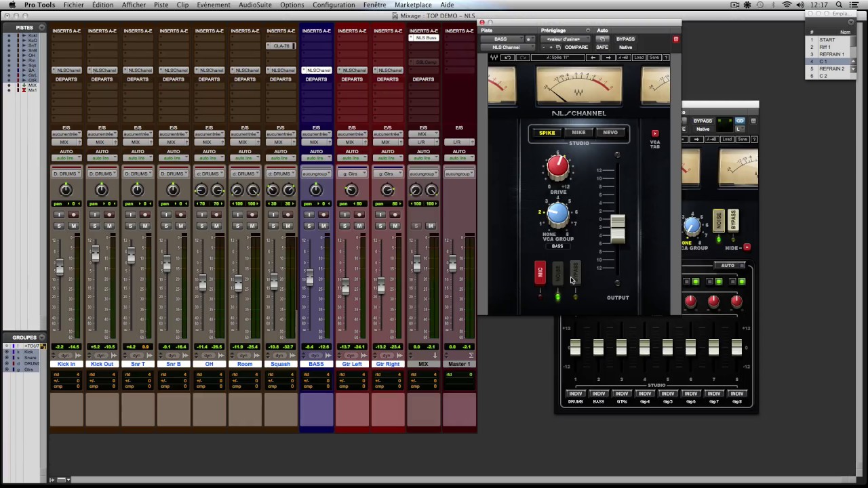Viewport: 868px width, 488px height.
Task: Open Spotlight search in the macOS menu bar
Action: coord(839,5)
